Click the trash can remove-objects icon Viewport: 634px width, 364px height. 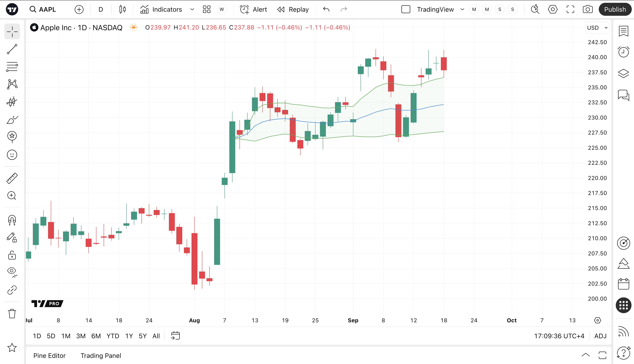[x=12, y=314]
